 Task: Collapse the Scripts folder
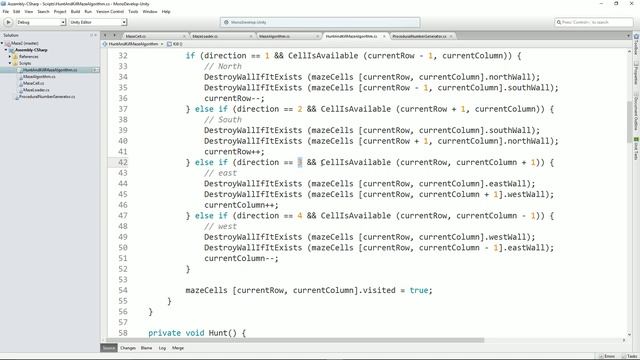pyautogui.click(x=10, y=63)
